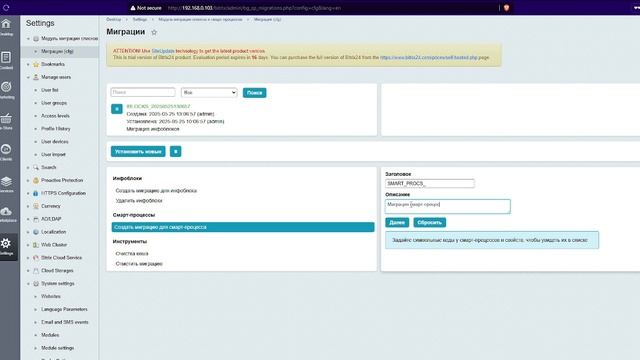Click the Not secure warning icon
Image resolution: width=640 pixels, height=360 pixels.
coord(133,8)
